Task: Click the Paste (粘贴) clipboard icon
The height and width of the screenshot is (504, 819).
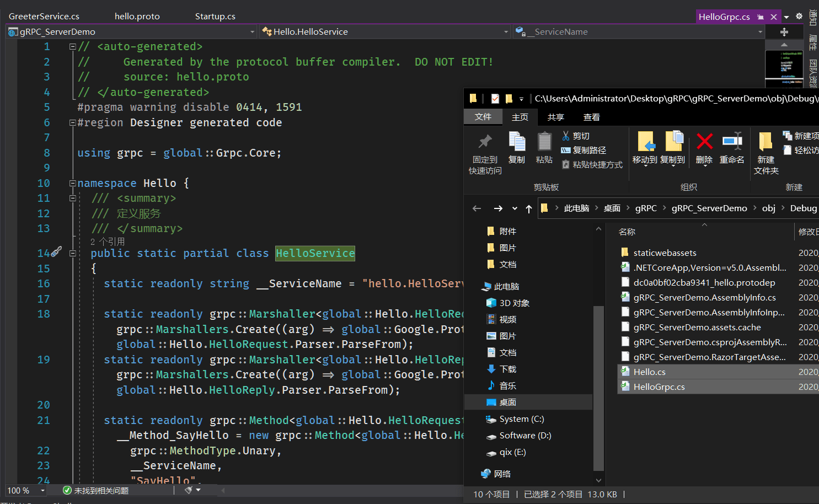Action: (x=544, y=142)
